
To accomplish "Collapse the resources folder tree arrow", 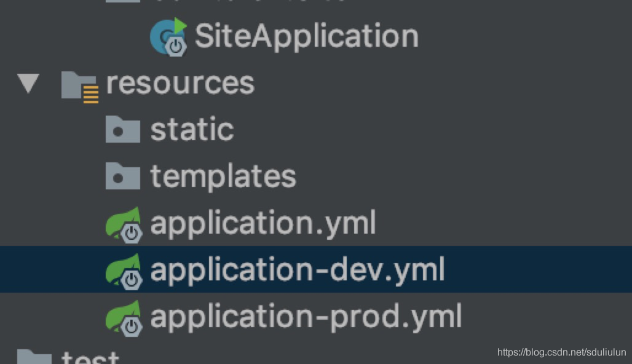I will pos(28,83).
